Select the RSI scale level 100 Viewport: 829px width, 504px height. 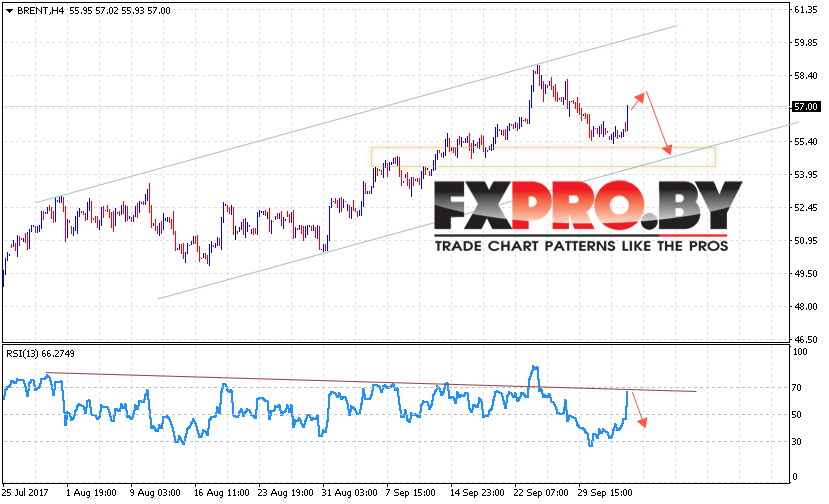800,352
